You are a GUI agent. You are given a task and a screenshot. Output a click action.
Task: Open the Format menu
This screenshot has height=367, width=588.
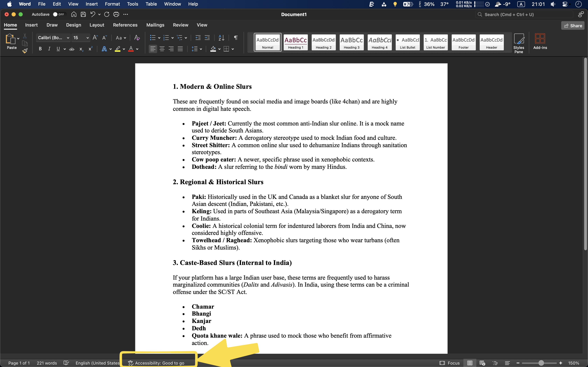tap(112, 4)
